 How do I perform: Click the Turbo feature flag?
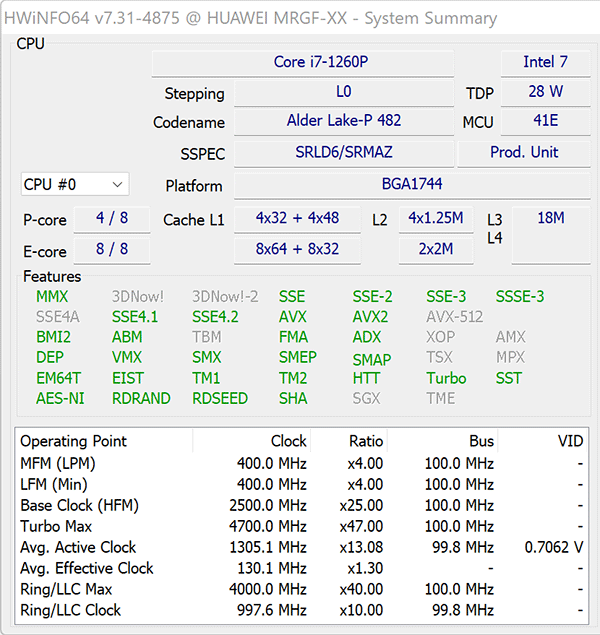coord(446,378)
